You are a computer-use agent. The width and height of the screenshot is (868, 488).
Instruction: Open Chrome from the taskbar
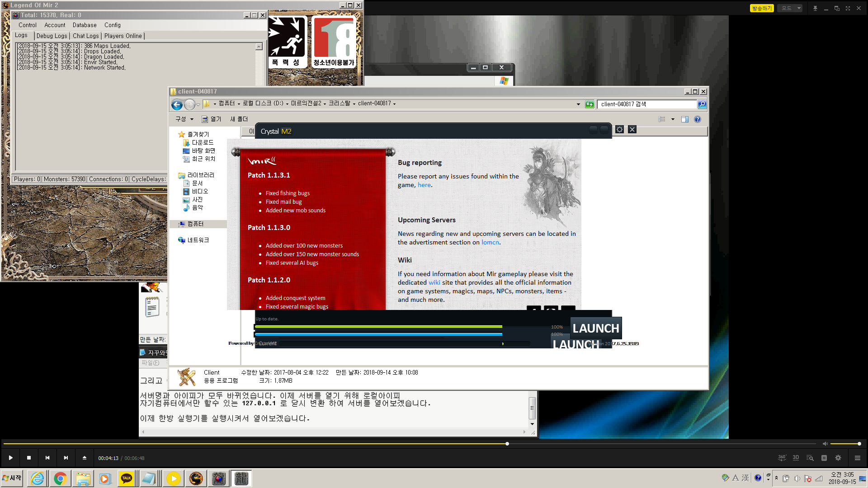coord(60,479)
